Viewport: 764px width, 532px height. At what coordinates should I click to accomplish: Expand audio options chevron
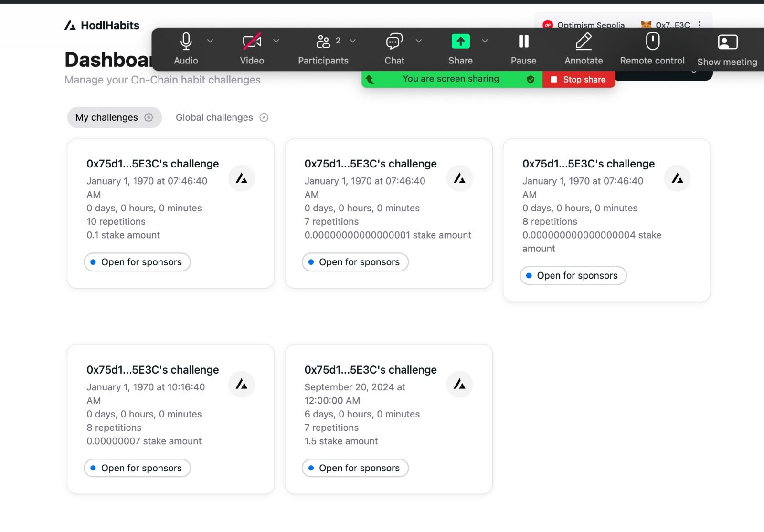[x=210, y=41]
